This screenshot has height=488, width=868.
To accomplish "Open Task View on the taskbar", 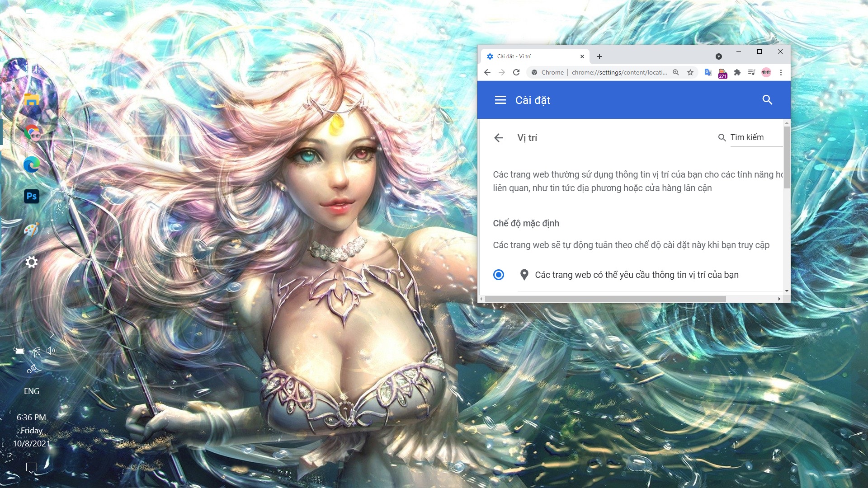I will tap(31, 68).
